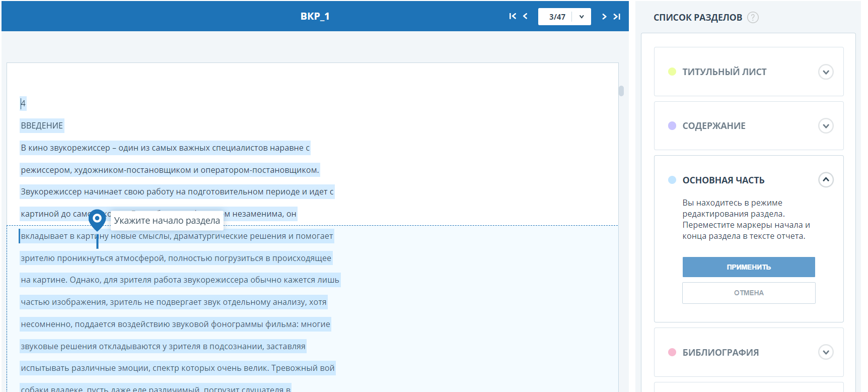Viewport: 868px width, 392px height.
Task: Click the help icon beside СПИСОК РАЗДЕЛОВ
Action: [x=753, y=18]
